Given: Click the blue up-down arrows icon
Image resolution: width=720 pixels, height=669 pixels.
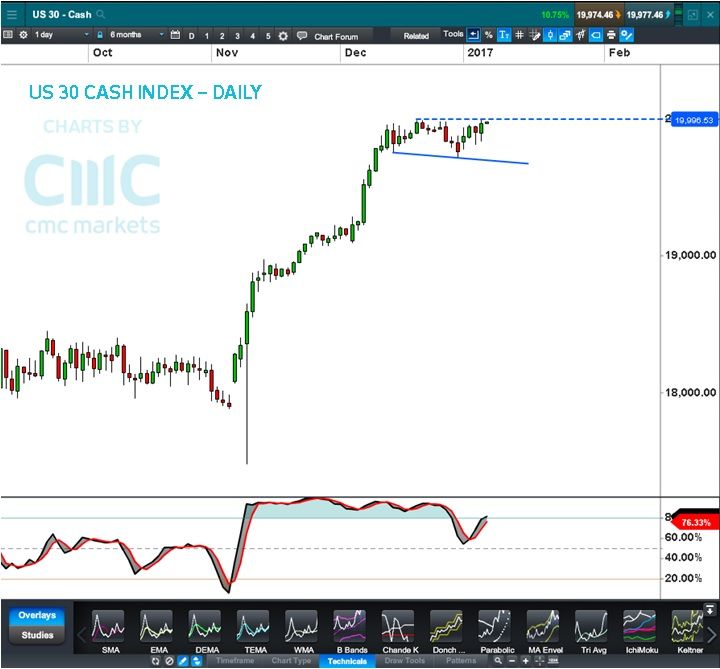Looking at the screenshot, I should coord(197,661).
